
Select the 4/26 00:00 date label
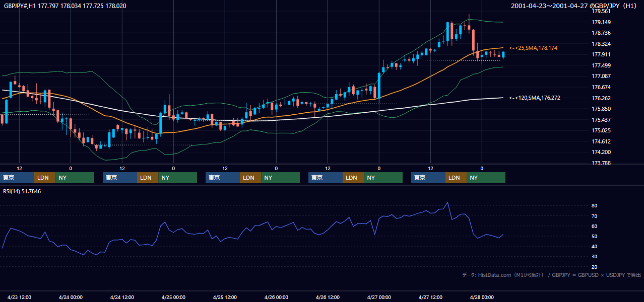276,297
